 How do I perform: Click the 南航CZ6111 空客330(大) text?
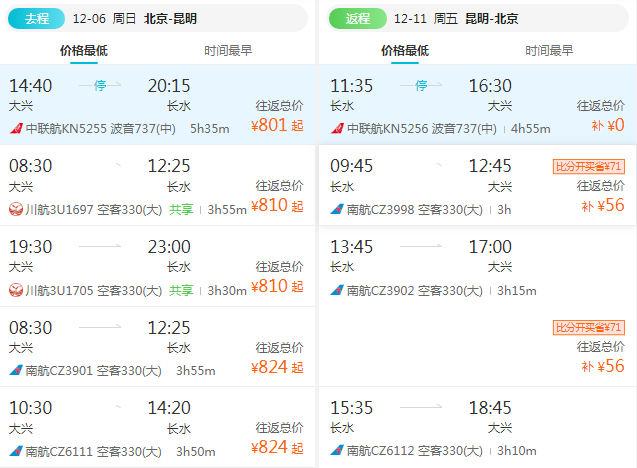click(93, 451)
